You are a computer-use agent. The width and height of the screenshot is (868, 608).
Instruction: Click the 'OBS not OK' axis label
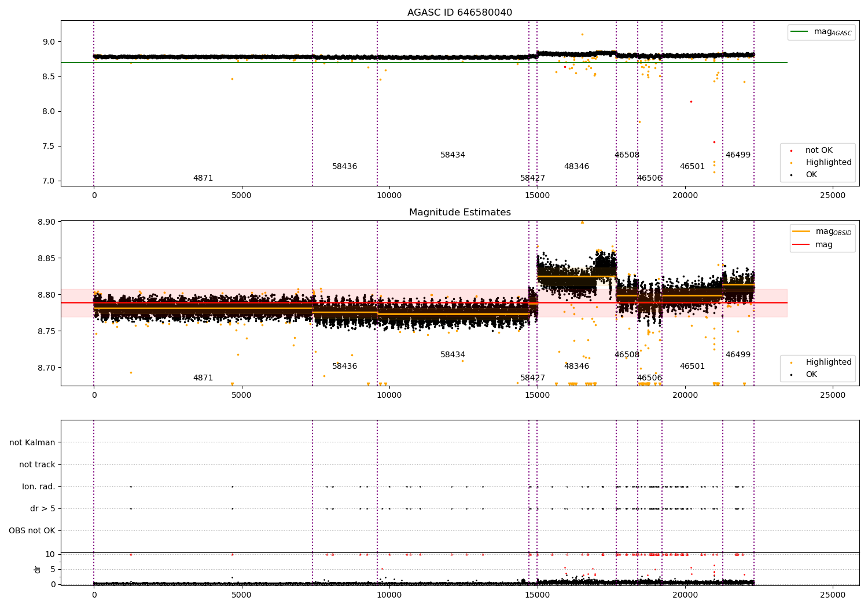[32, 531]
